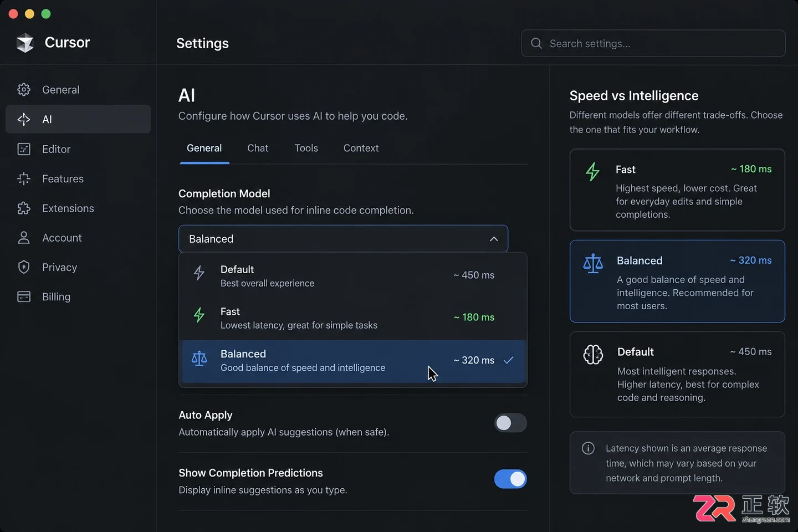Click the scales icon on the Balanced card
Screen dimensions: 798x532
(x=593, y=263)
